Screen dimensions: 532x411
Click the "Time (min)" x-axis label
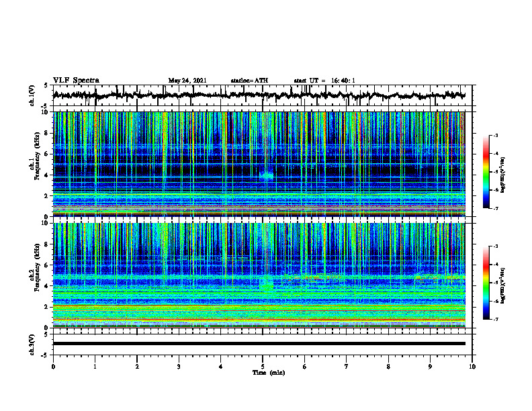pyautogui.click(x=269, y=373)
